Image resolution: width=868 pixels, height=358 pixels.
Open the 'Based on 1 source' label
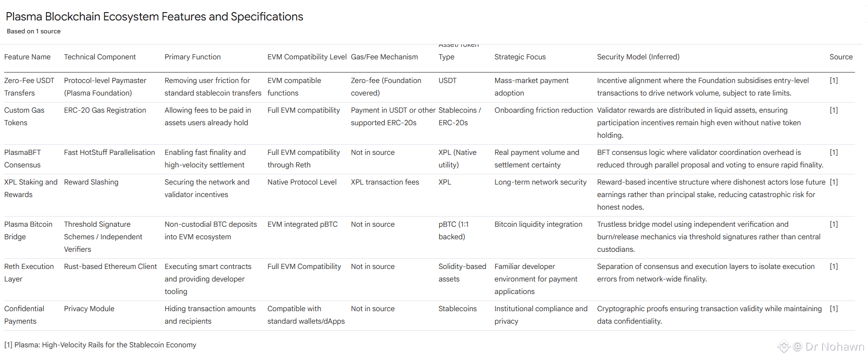coord(33,31)
